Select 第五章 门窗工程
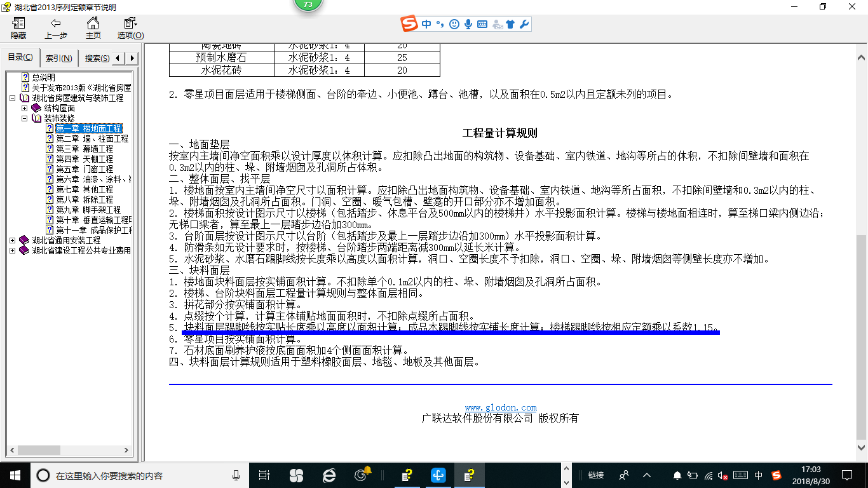The width and height of the screenshot is (868, 488). pos(85,169)
